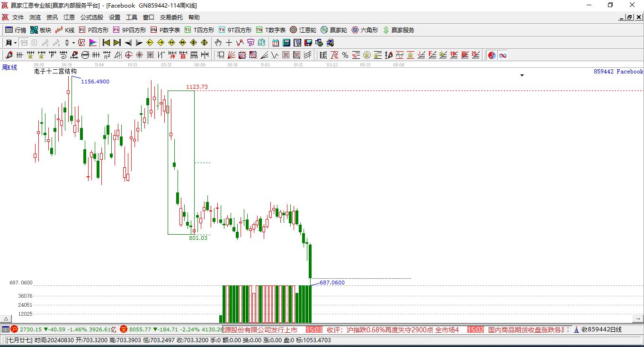This screenshot has width=644, height=347.
Task: Jump to first bar with skip-to-start icon
Action: coord(106,43)
